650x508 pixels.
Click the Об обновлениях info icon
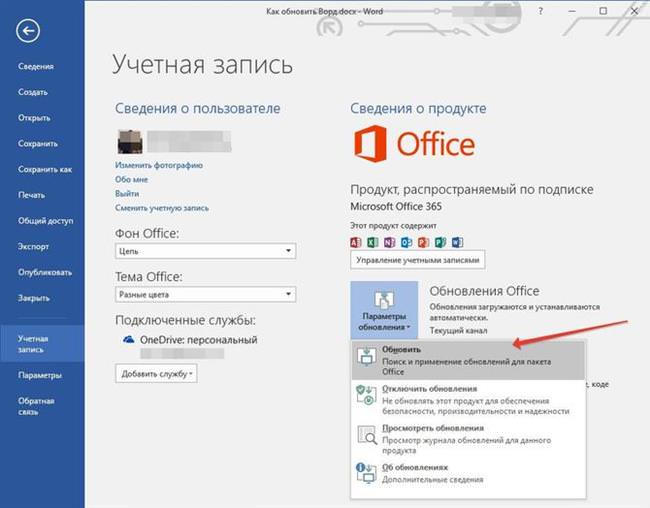click(x=366, y=473)
